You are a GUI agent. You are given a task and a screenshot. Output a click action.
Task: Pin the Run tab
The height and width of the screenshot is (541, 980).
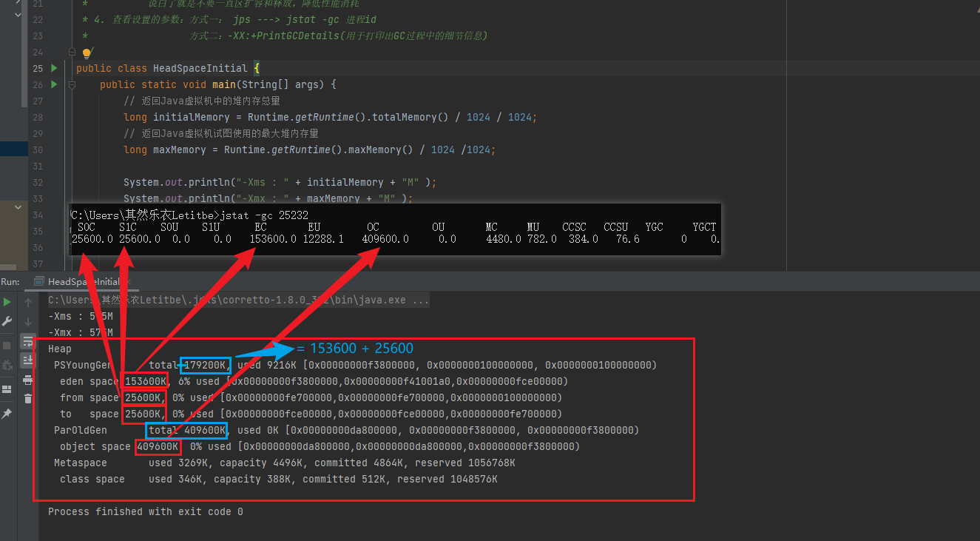coord(7,413)
